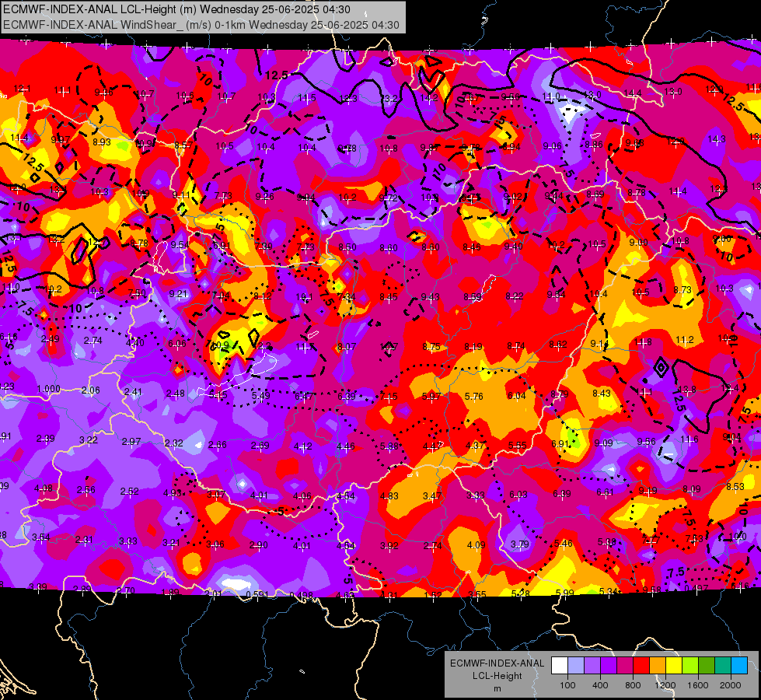The width and height of the screenshot is (761, 700).
Task: Click the wind shear value 11.6
Action: click(689, 439)
